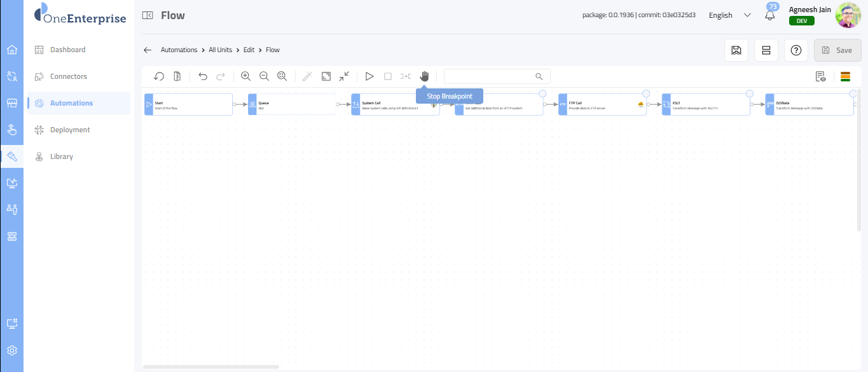Viewport: 868px width, 372px height.
Task: Open the Connectors menu item
Action: click(x=69, y=76)
